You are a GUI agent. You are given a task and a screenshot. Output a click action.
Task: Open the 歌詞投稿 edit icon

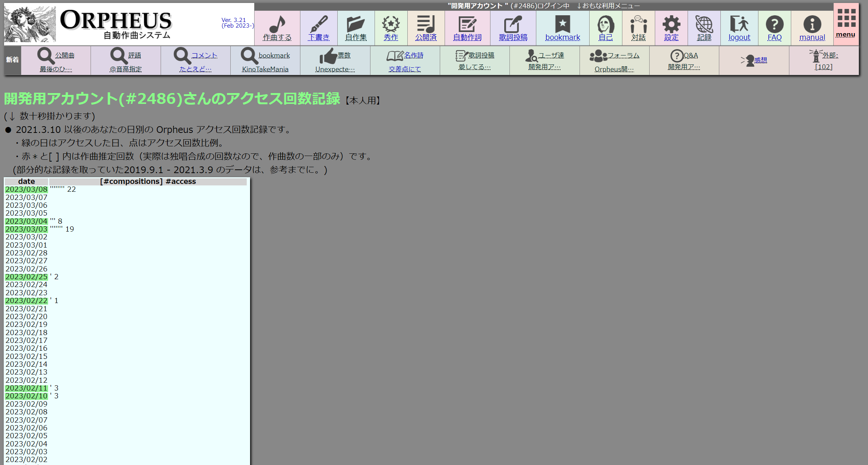pyautogui.click(x=513, y=25)
